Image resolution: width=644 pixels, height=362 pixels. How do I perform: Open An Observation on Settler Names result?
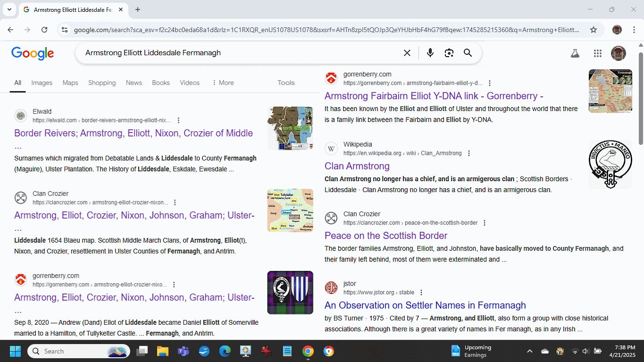pyautogui.click(x=425, y=305)
